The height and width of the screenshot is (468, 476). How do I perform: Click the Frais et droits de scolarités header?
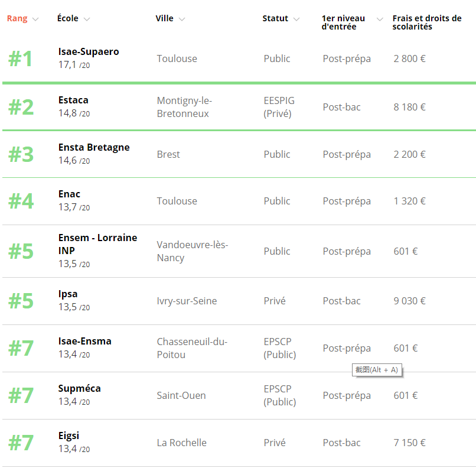coord(426,22)
